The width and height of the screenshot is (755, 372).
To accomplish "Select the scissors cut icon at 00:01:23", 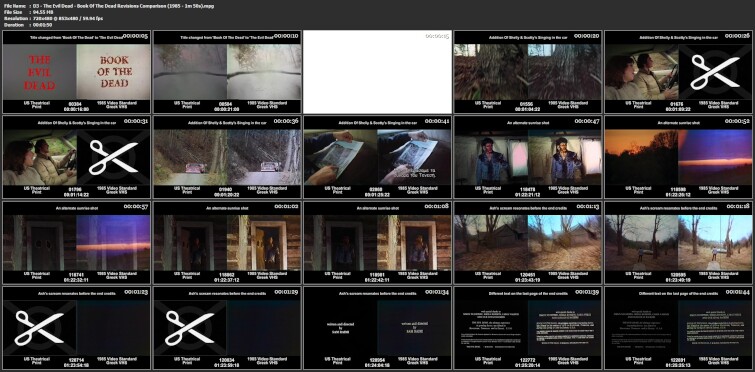I will (x=39, y=328).
